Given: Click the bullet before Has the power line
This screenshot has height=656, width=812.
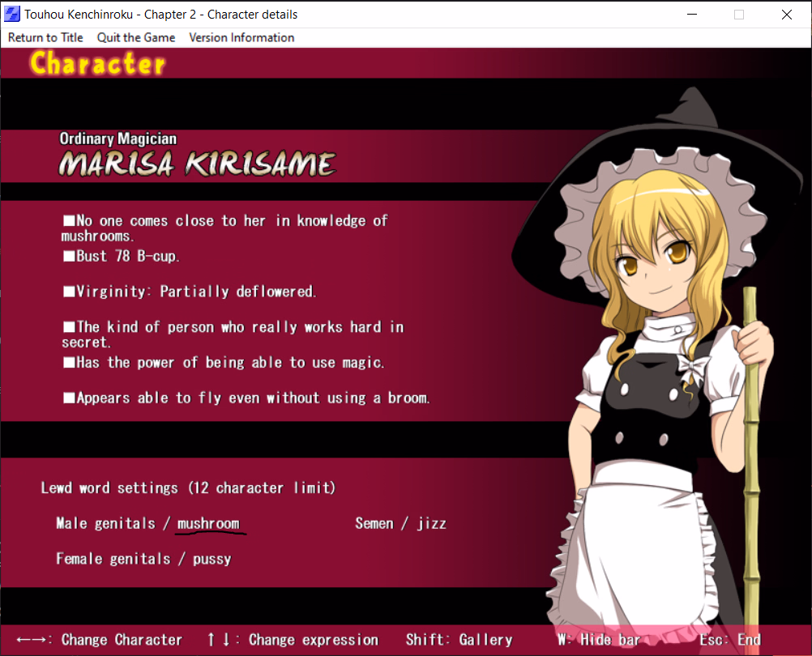Looking at the screenshot, I should (69, 363).
